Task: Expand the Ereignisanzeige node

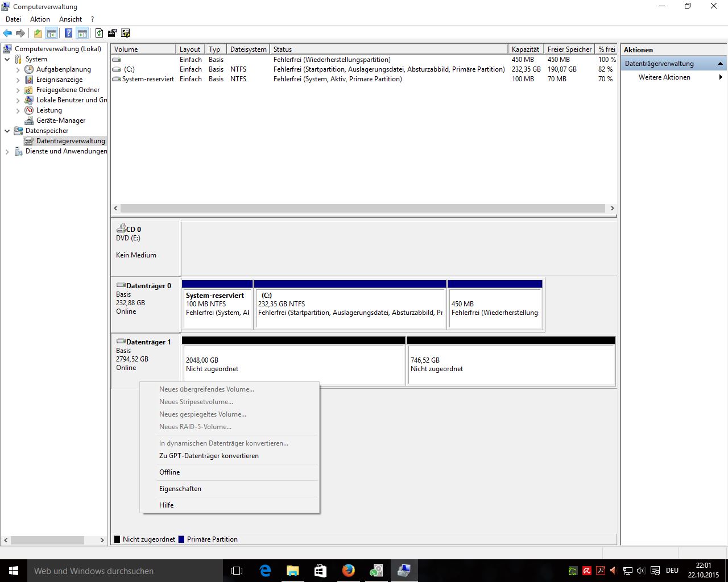Action: pyautogui.click(x=18, y=80)
